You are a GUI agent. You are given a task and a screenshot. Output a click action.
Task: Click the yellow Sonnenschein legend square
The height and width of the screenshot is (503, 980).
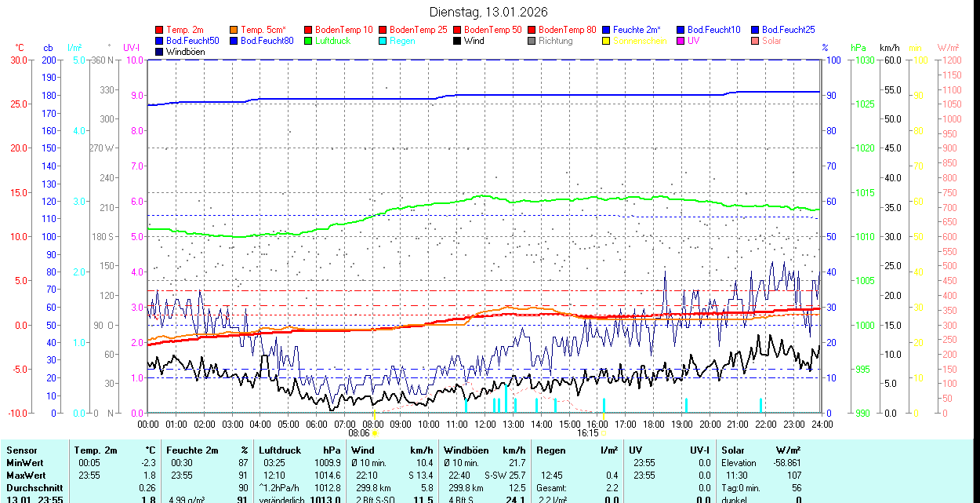[606, 41]
